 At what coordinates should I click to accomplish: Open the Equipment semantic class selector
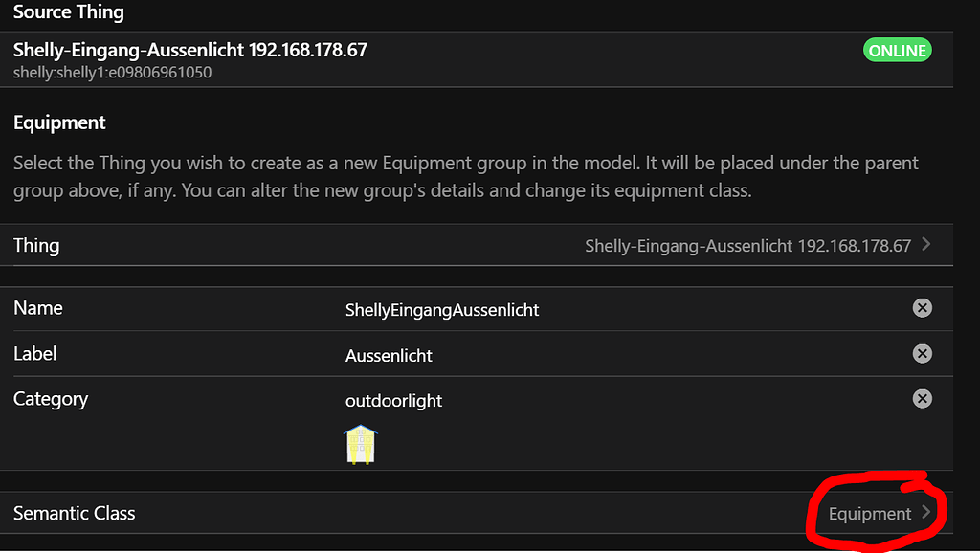pyautogui.click(x=869, y=514)
